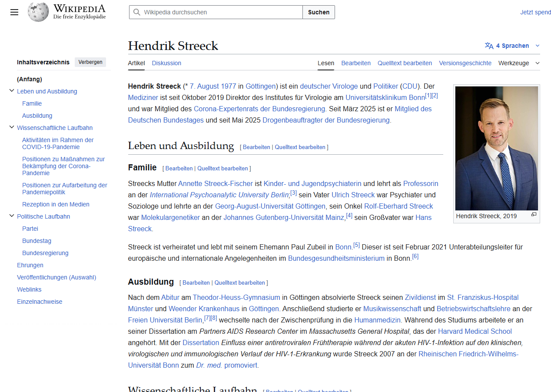Switch to the Diskussion tab
The width and height of the screenshot is (551, 392).
[166, 63]
